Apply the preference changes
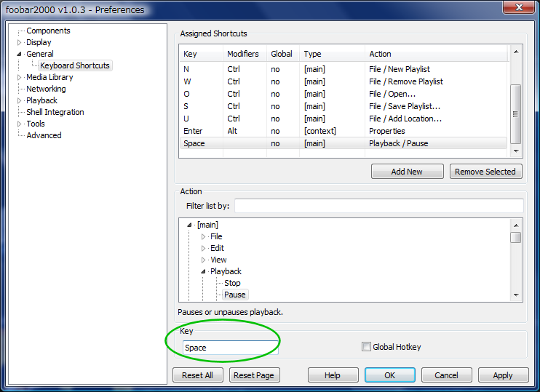 (503, 375)
